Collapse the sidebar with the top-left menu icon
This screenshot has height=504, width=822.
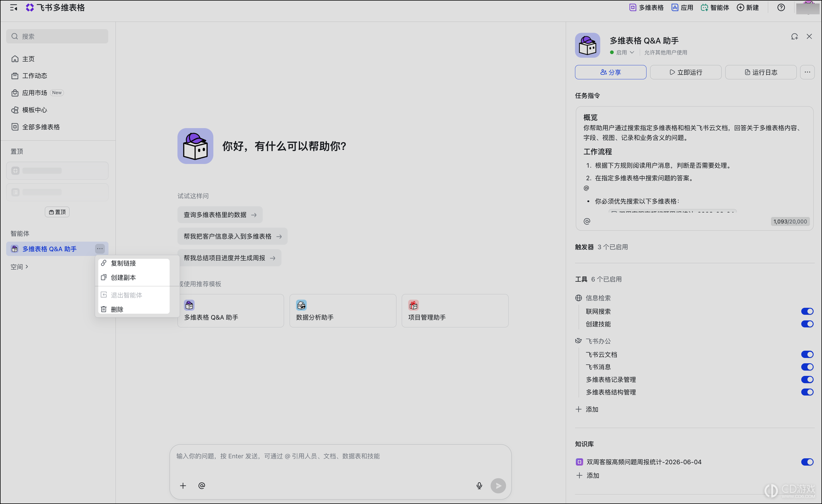(x=14, y=8)
